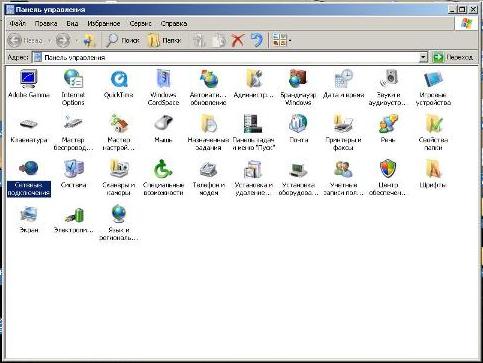Toggle Папки (Folders) pane button
This screenshot has height=363, width=483.
(x=164, y=41)
